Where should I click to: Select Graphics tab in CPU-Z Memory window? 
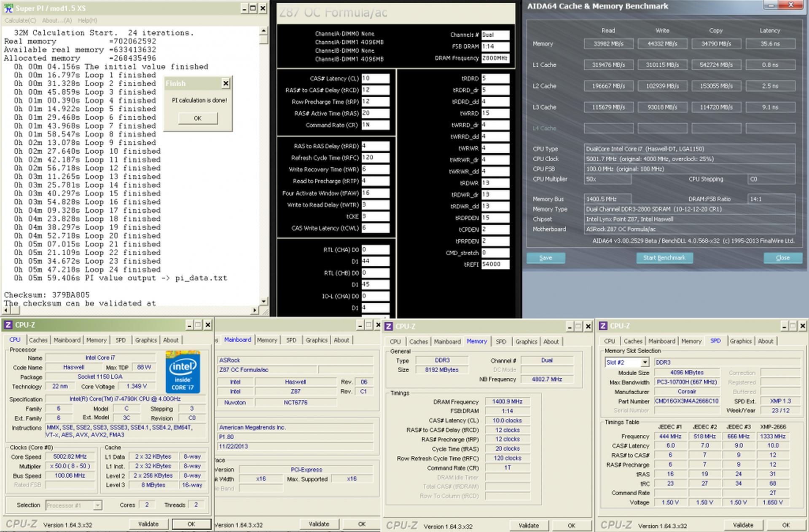pos(526,342)
